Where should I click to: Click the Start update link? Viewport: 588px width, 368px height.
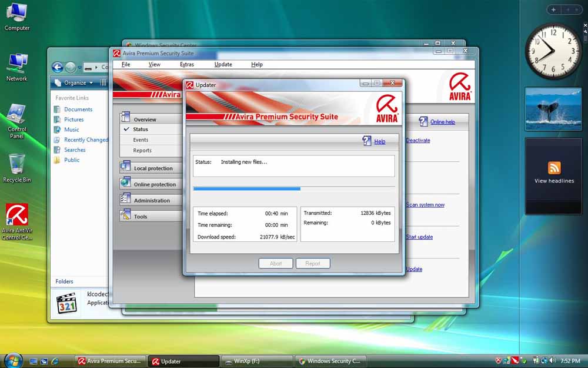tap(419, 237)
